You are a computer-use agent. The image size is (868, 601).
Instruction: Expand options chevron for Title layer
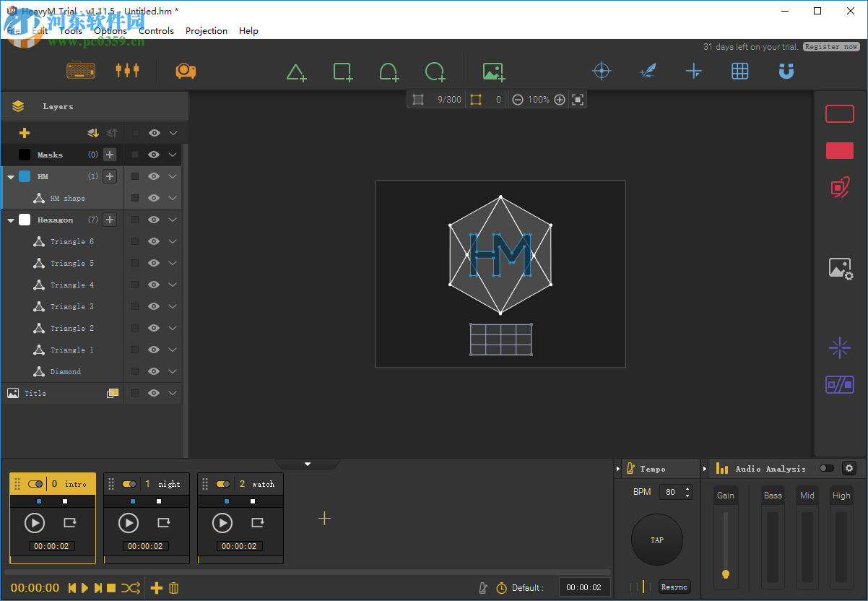click(173, 393)
